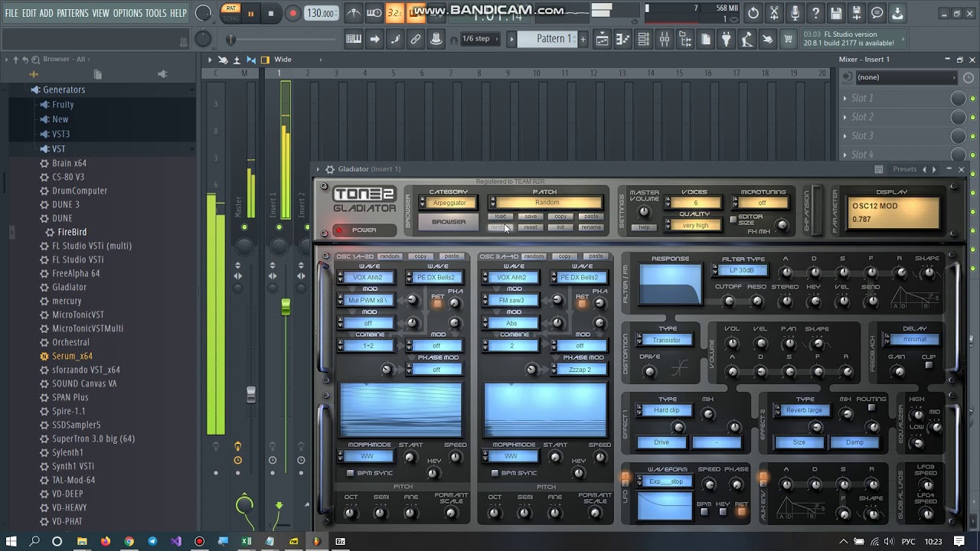Viewport: 980px width, 551px height.
Task: Open the Pattern 1 selector dropdown
Action: pos(548,39)
